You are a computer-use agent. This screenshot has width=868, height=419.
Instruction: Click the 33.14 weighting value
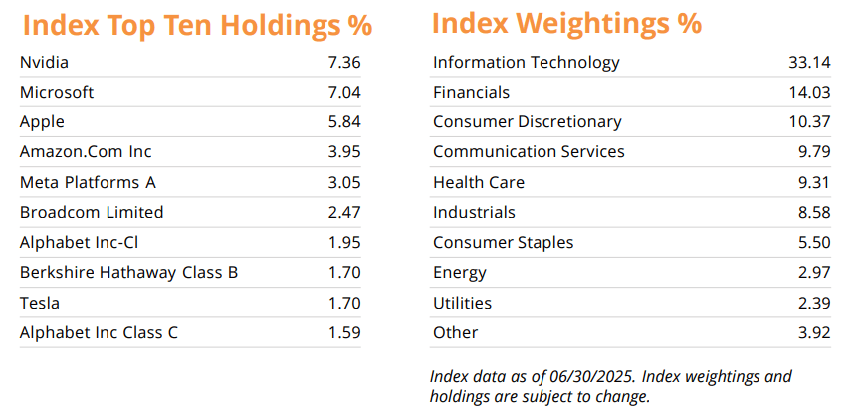coord(809,63)
